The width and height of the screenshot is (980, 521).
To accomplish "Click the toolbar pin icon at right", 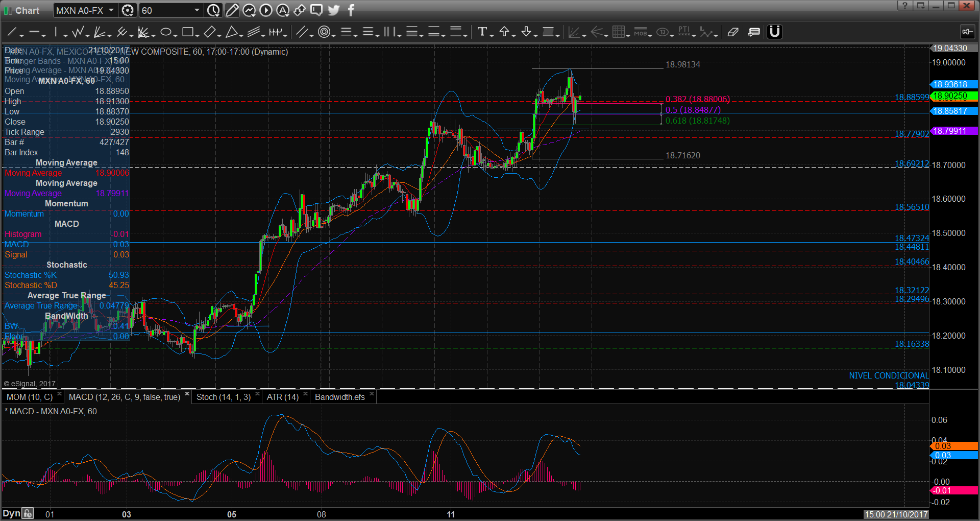I will [967, 32].
